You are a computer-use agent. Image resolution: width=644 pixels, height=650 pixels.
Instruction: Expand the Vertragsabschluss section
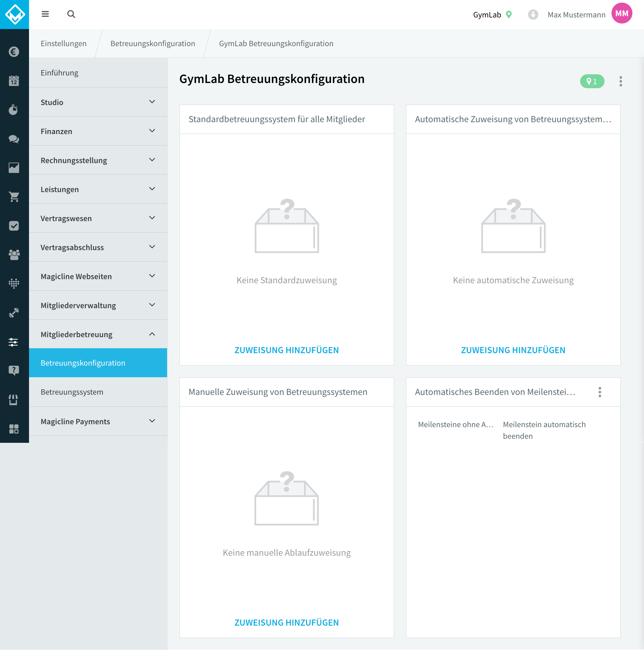pyautogui.click(x=98, y=247)
